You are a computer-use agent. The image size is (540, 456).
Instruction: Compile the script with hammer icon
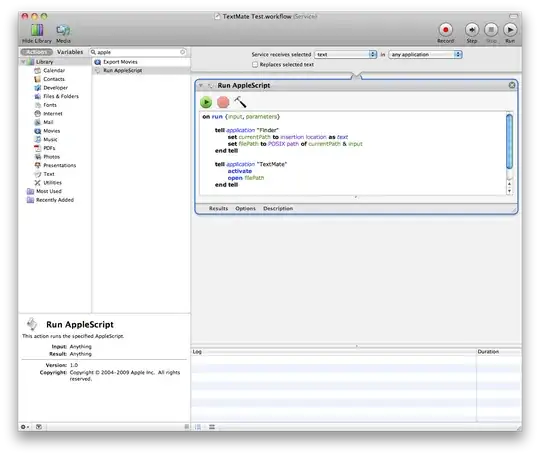pos(240,102)
